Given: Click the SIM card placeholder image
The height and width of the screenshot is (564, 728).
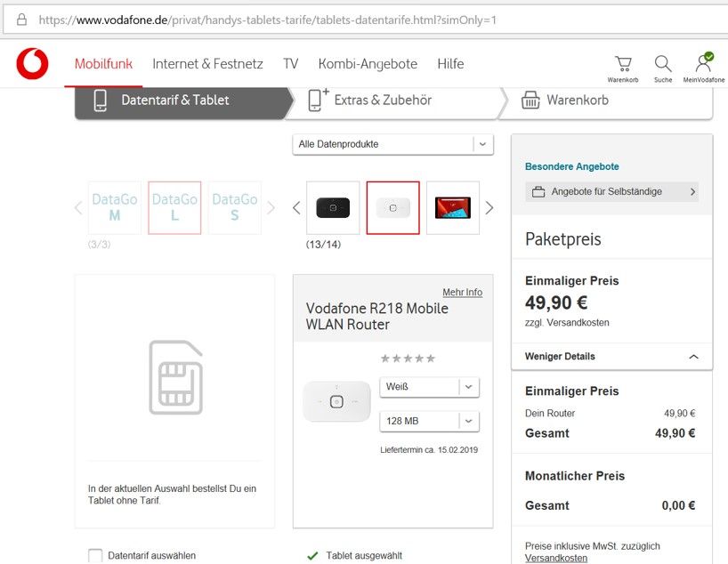Looking at the screenshot, I should point(175,377).
